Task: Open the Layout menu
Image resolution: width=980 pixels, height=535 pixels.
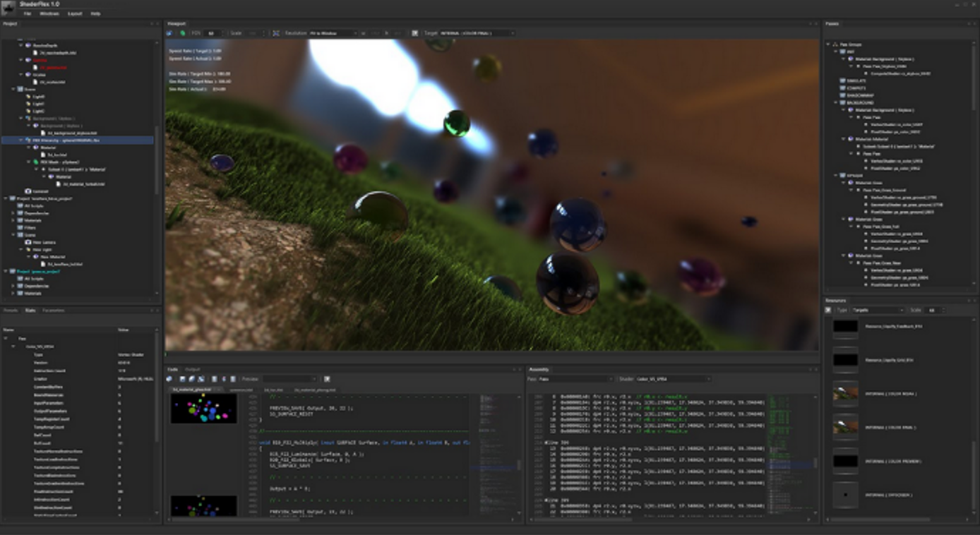Action: 75,13
